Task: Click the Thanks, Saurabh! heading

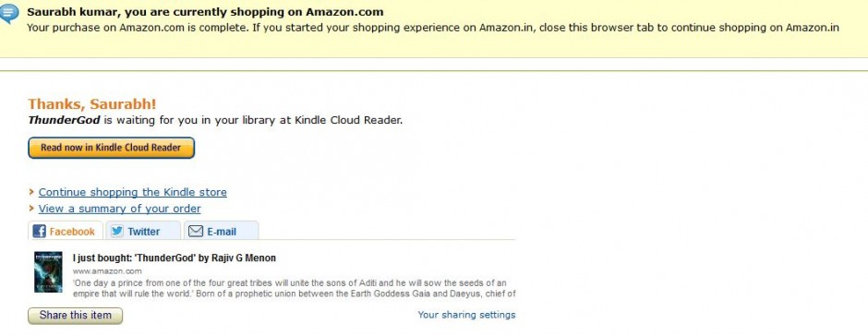Action: [92, 104]
